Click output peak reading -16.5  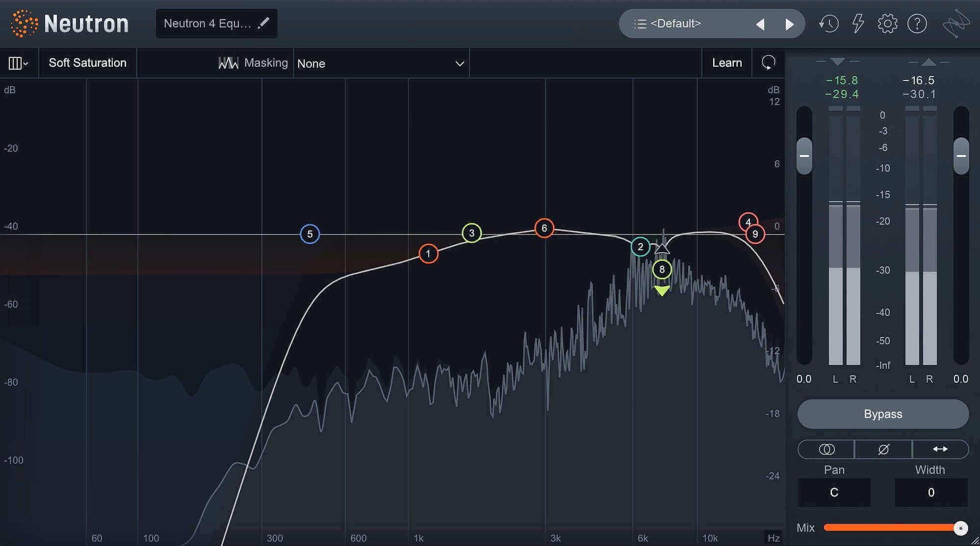point(919,80)
